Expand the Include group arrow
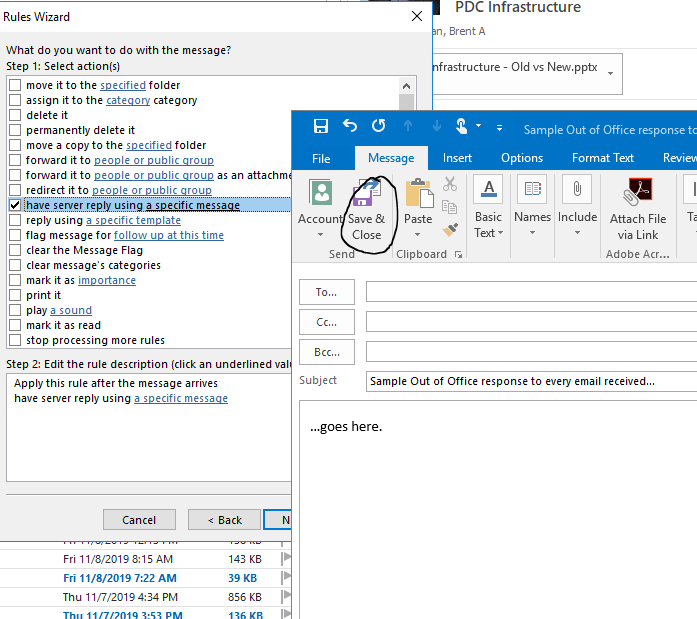Image resolution: width=697 pixels, height=619 pixels. point(577,232)
